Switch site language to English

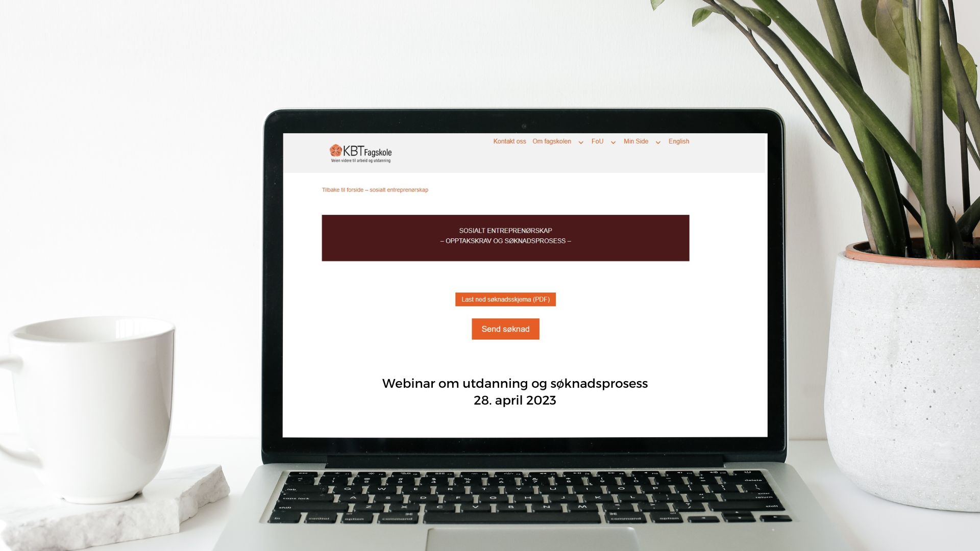click(x=678, y=141)
